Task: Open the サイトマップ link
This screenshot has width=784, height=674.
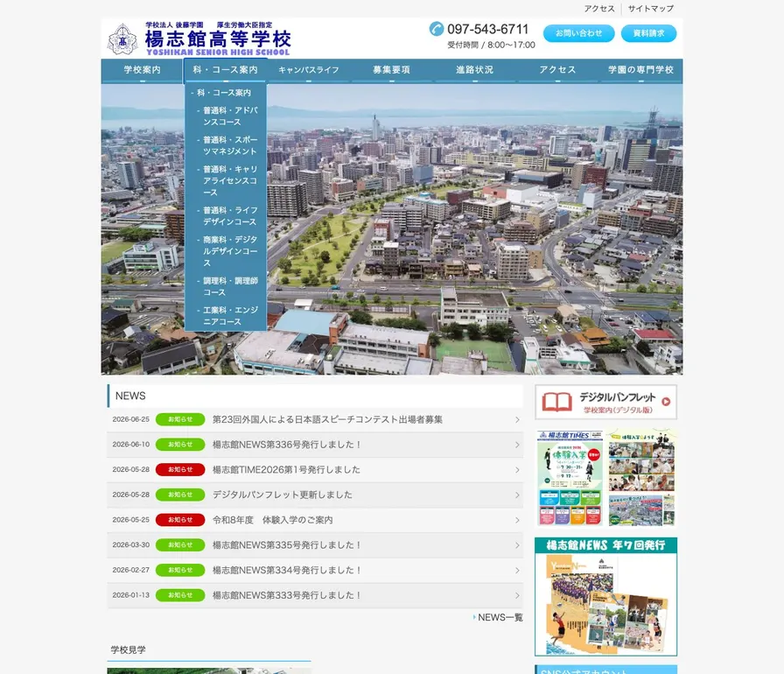Action: 650,9
